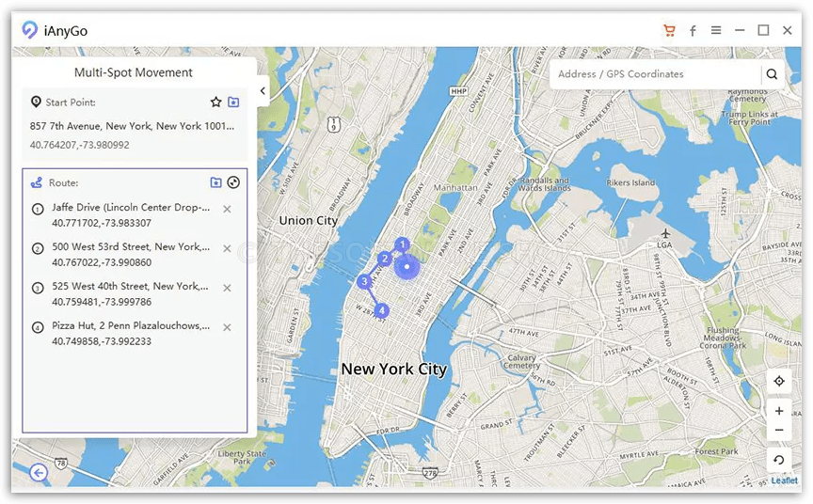The image size is (813, 504).
Task: Click the reset rotation arrow icon
Action: coord(779,460)
